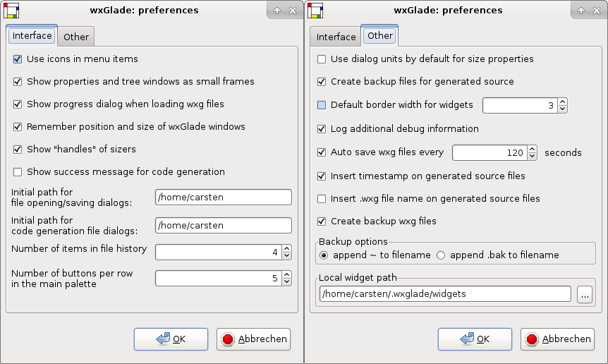Open the Interface tab in right window
This screenshot has height=364, width=608.
coord(336,37)
